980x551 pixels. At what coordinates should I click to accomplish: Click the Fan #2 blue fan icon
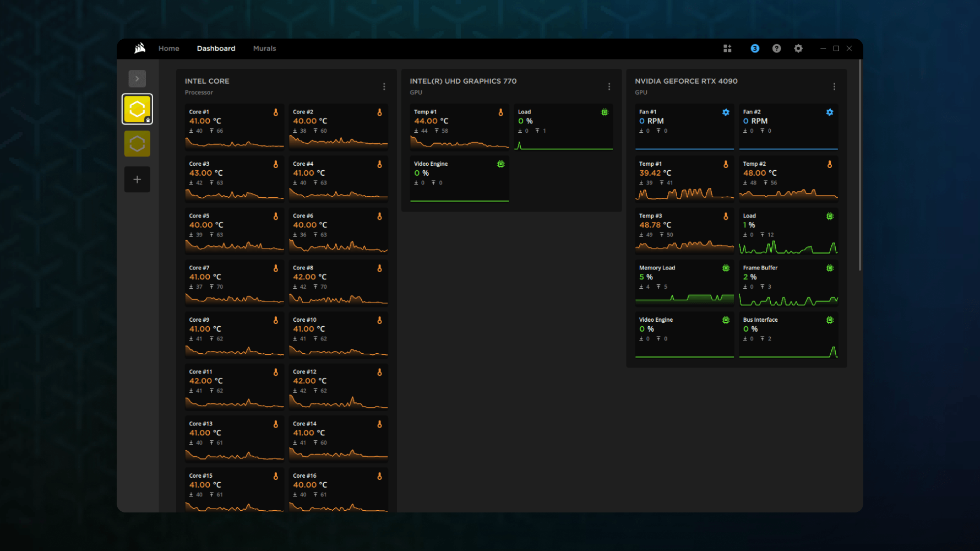point(830,112)
